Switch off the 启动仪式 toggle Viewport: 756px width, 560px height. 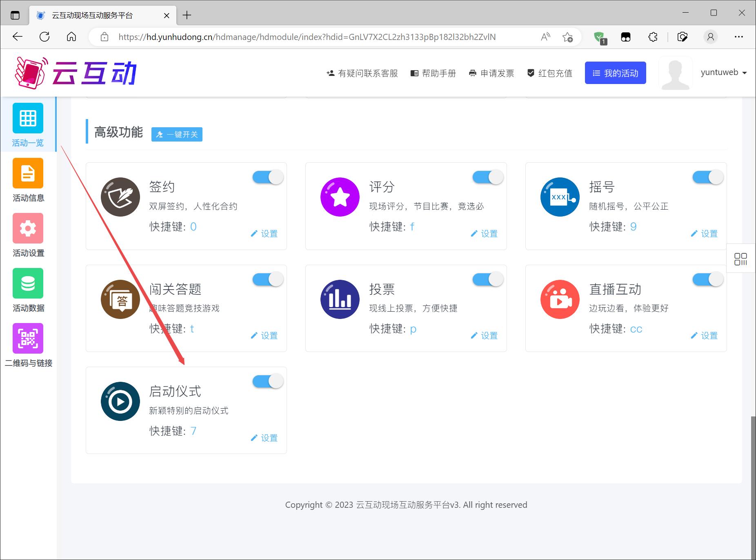268,382
